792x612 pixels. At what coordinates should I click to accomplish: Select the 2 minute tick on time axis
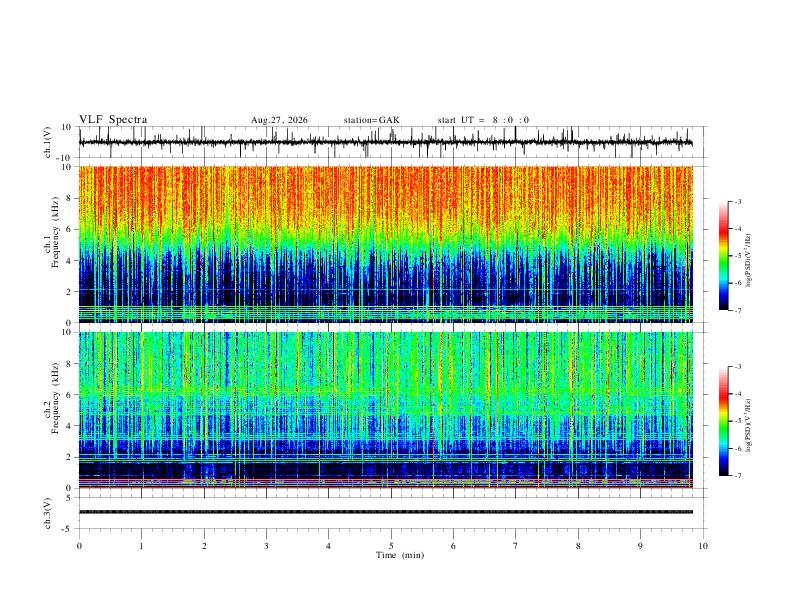(204, 546)
